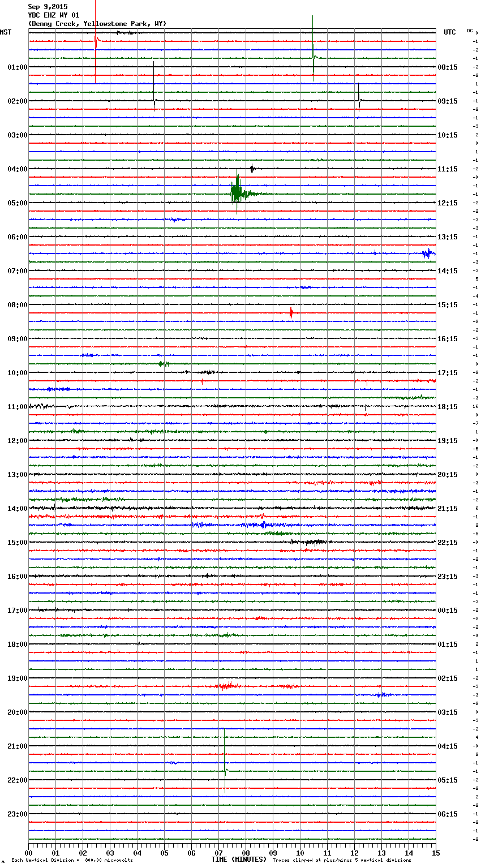Click the 03:15 UTC time label
This screenshot has height=868, width=481.
tap(448, 712)
